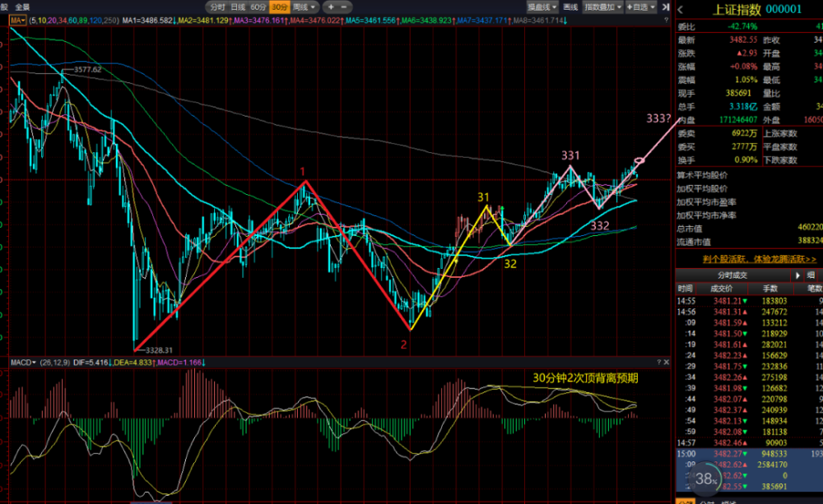Click the floating 38% progress circle
This screenshot has height=504, width=823.
[705, 479]
